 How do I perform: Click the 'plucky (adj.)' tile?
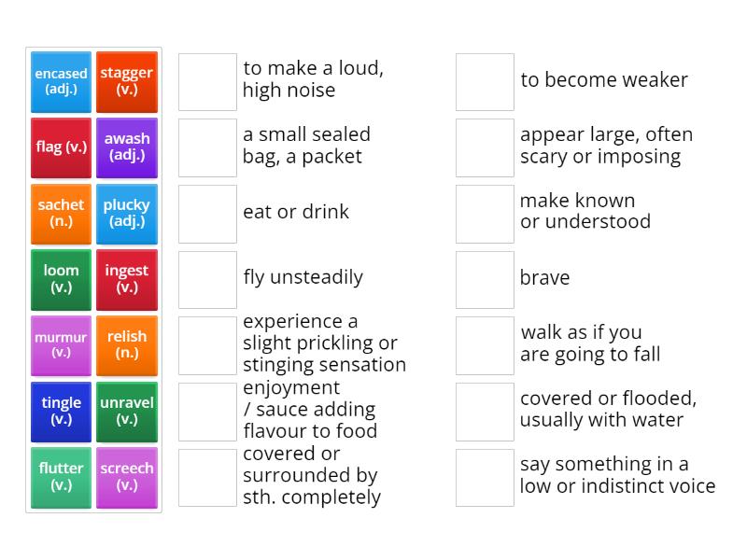tap(127, 214)
